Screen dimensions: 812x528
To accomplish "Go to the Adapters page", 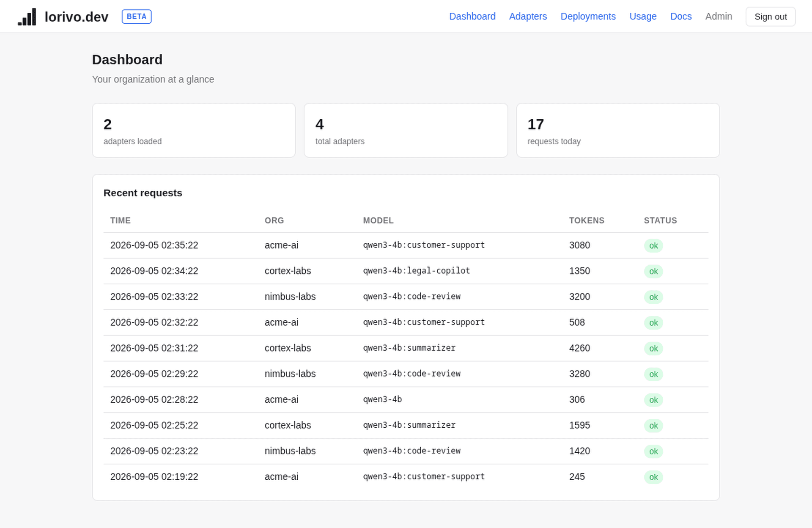I will click(528, 16).
